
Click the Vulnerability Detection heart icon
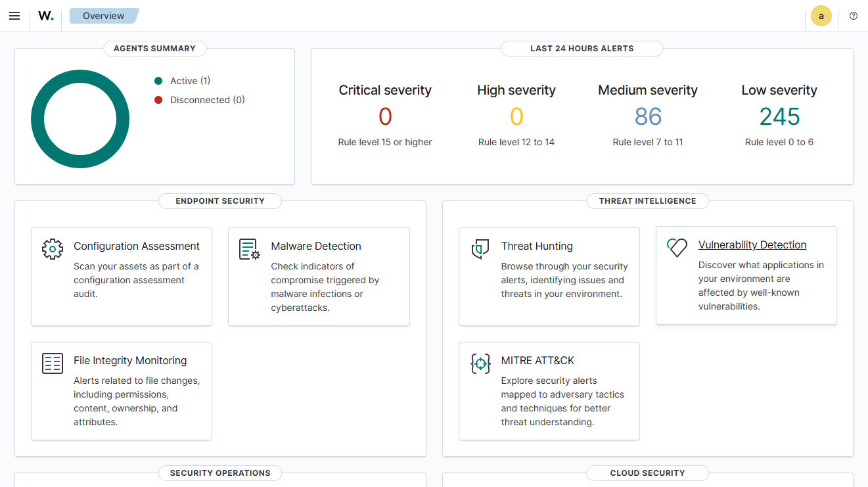pyautogui.click(x=677, y=248)
